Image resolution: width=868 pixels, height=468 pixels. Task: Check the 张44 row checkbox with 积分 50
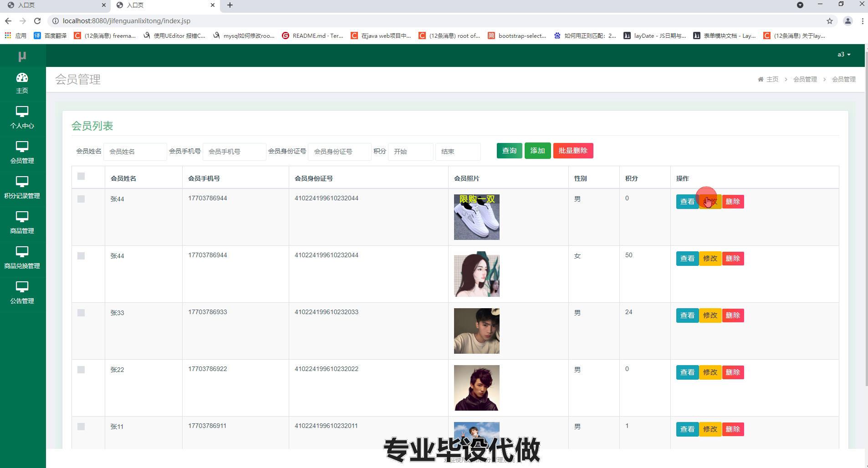[x=81, y=256]
